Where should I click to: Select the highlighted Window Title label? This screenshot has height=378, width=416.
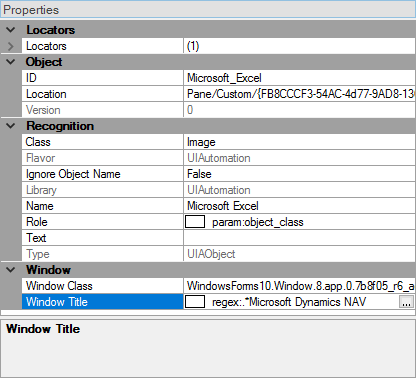tap(57, 302)
